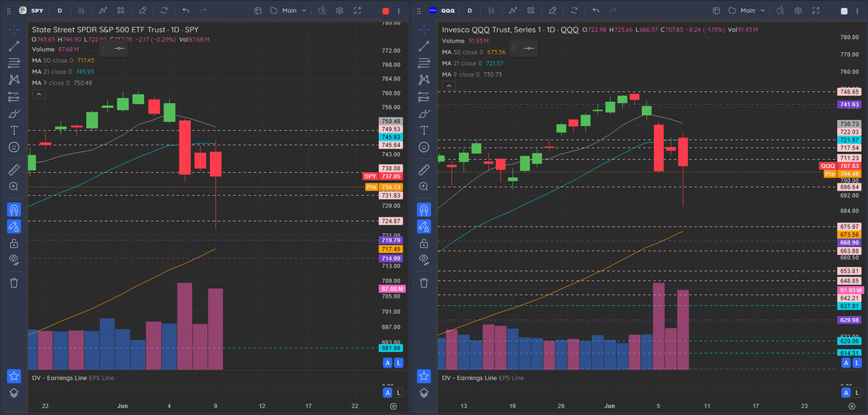The image size is (868, 415).
Task: Open candlestick chart type menu in QQQ toolbar
Action: (492, 11)
